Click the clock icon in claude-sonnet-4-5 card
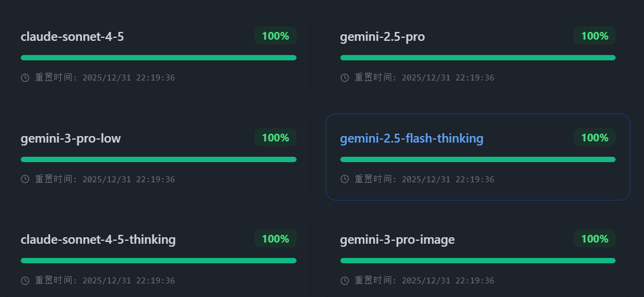The image size is (644, 297). (x=25, y=78)
